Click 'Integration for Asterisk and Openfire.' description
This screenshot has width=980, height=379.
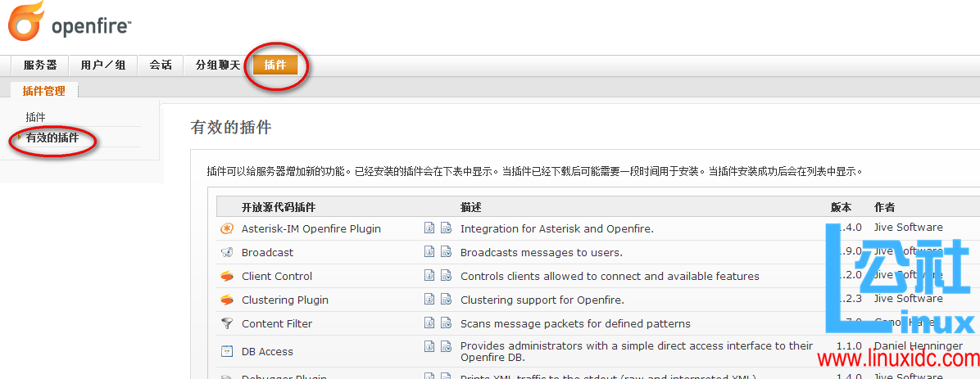(x=557, y=228)
